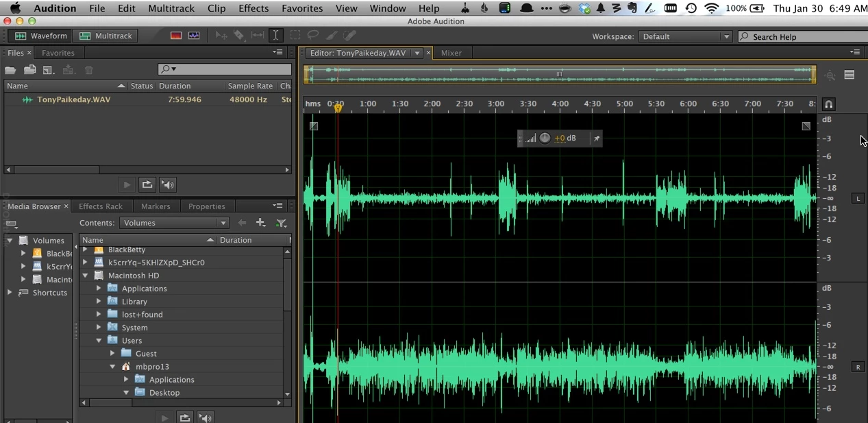The image size is (868, 423).
Task: Open the Contents Volumes dropdown
Action: (174, 223)
